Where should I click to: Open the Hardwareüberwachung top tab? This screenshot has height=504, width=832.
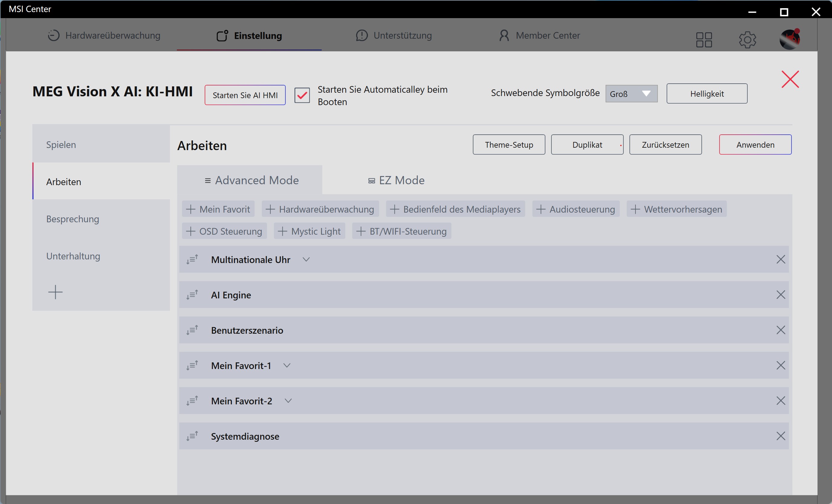pos(104,35)
